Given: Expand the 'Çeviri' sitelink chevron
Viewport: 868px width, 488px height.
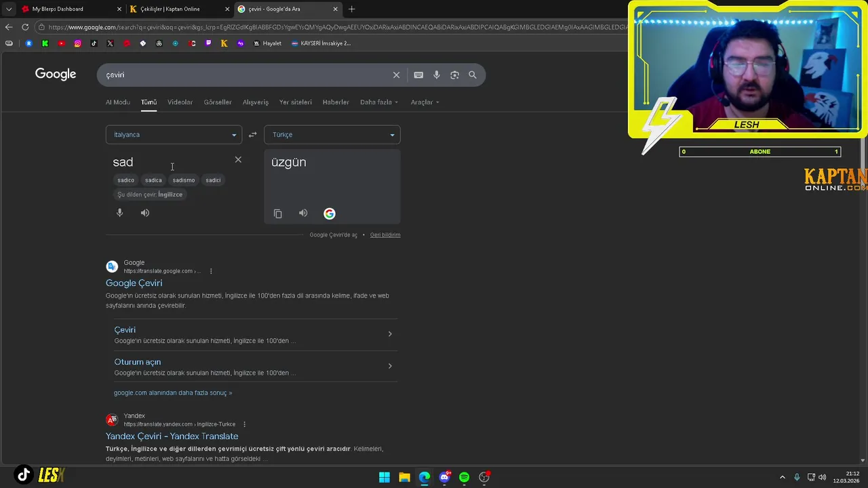Looking at the screenshot, I should point(390,334).
